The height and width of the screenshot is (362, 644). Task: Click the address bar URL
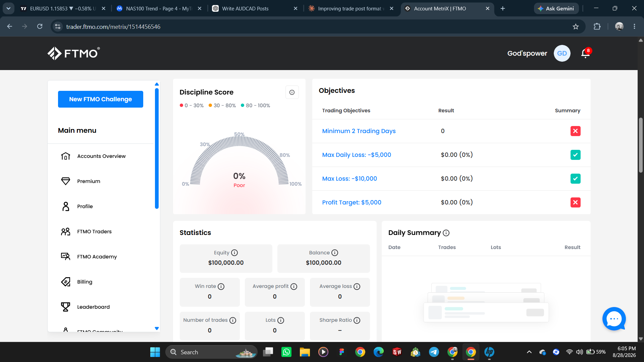[113, 26]
